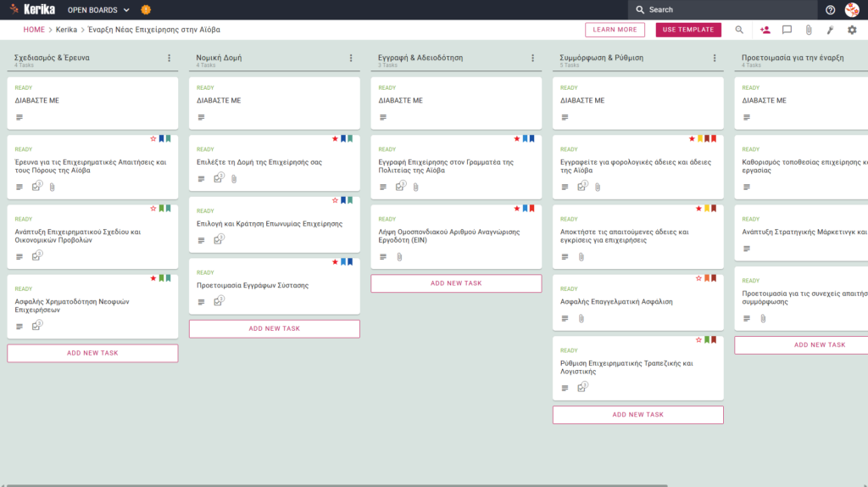Screen dimensions: 868x487
Task: Click the highlight pin icon in toolbar
Action: point(831,30)
